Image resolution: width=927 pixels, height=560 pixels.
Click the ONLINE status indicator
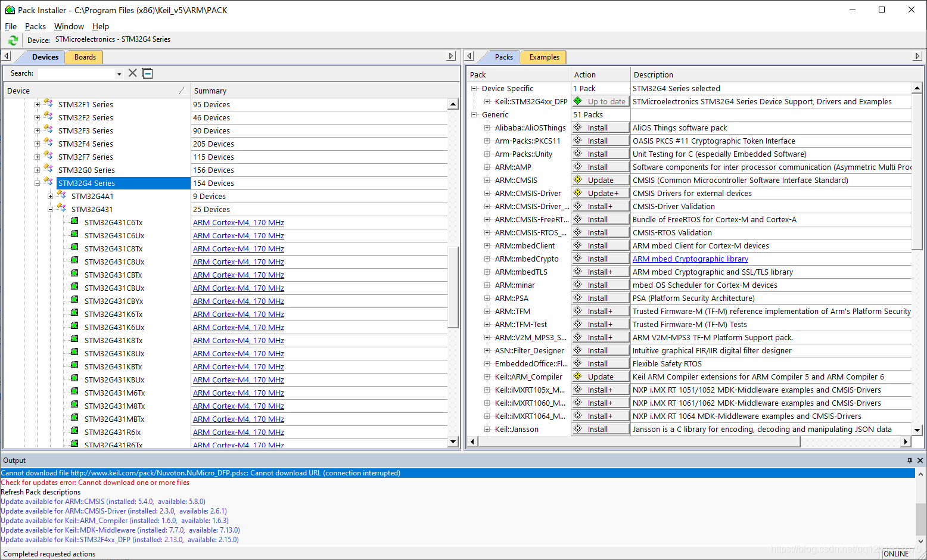coord(896,553)
